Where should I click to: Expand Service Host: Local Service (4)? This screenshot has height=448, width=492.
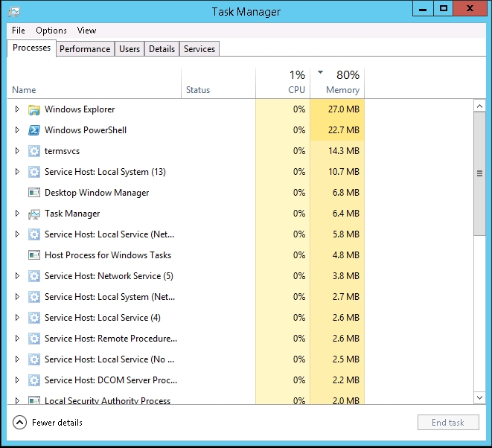17,318
